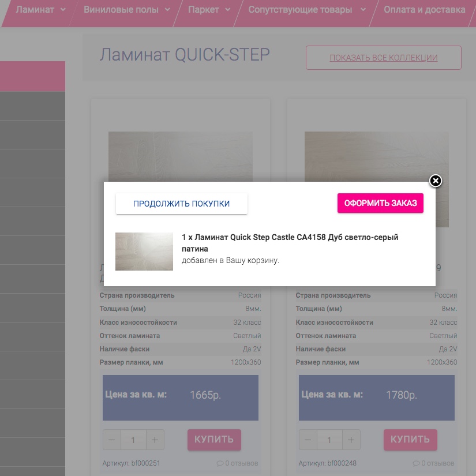The image size is (476, 476).
Task: Open the product thumbnail in cart popup
Action: 144,252
